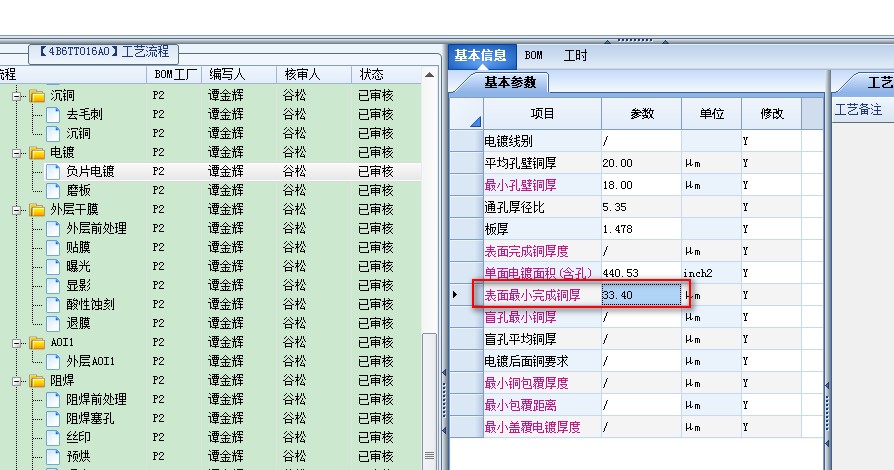Click the 丝印 document icon
The width and height of the screenshot is (894, 470).
pos(53,437)
